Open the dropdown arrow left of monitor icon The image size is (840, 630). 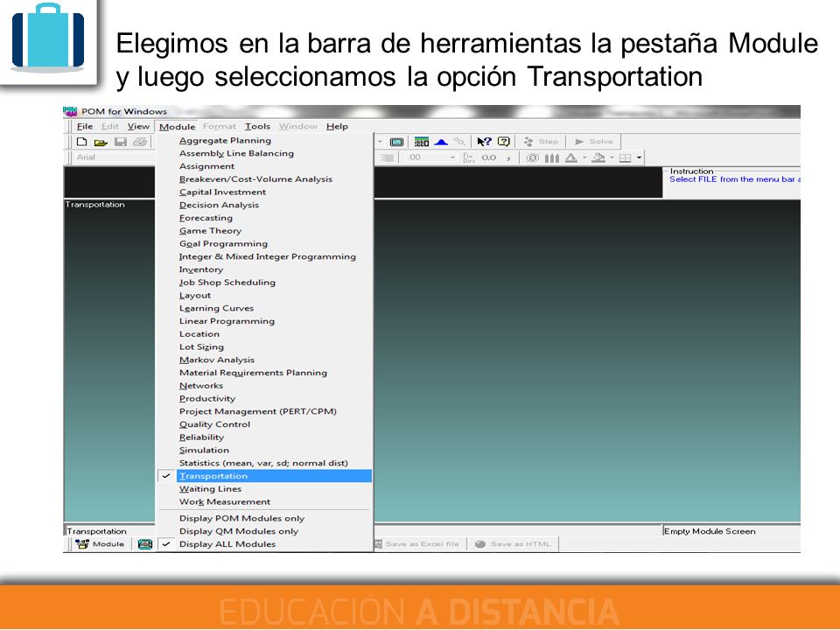381,142
